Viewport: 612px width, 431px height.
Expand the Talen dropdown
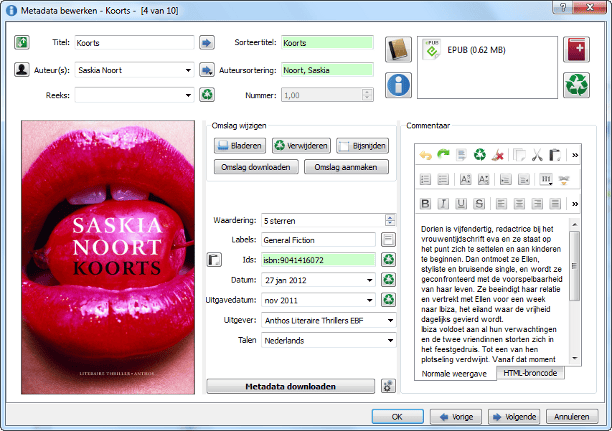pyautogui.click(x=390, y=340)
